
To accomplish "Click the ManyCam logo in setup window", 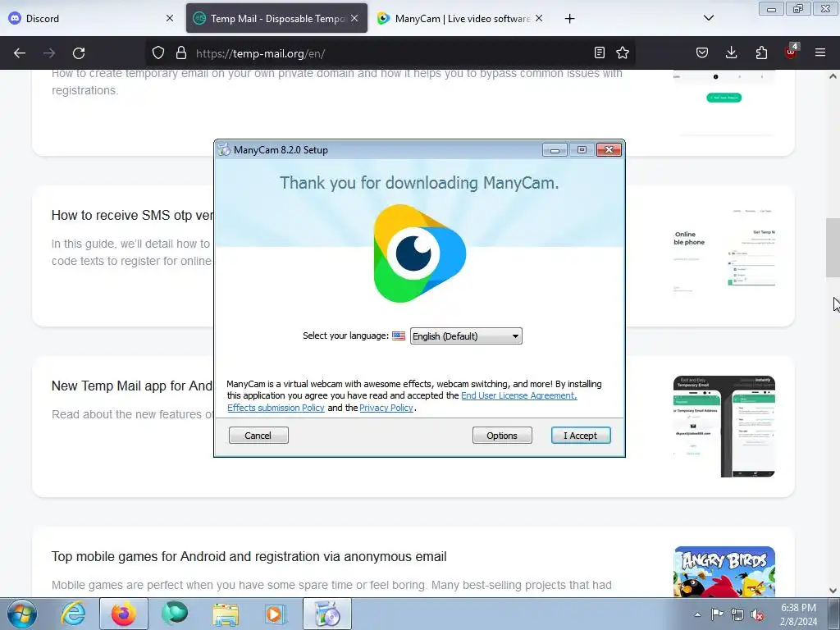I will point(419,253).
